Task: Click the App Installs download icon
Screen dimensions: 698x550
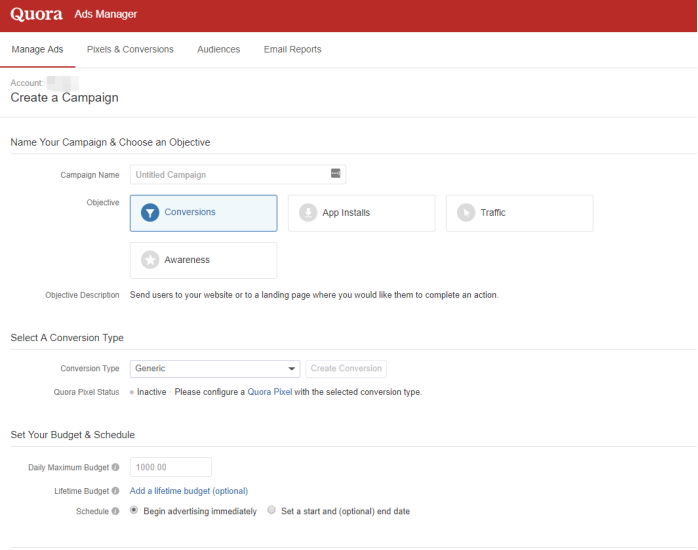Action: point(308,213)
